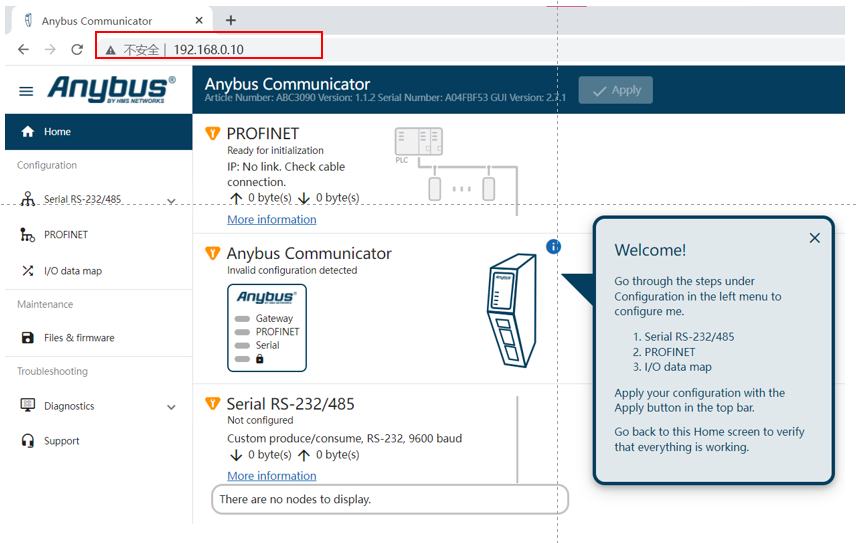This screenshot has height=543, width=857.
Task: Reload the page with refresh icon
Action: [77, 50]
